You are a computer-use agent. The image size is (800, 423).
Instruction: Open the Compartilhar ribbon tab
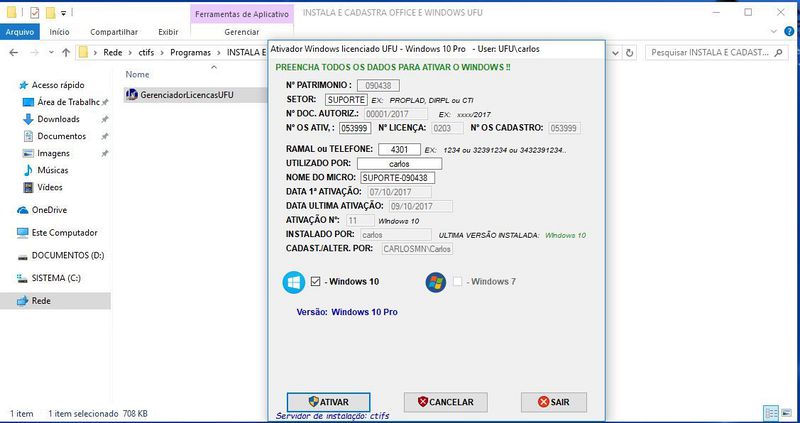[x=114, y=32]
